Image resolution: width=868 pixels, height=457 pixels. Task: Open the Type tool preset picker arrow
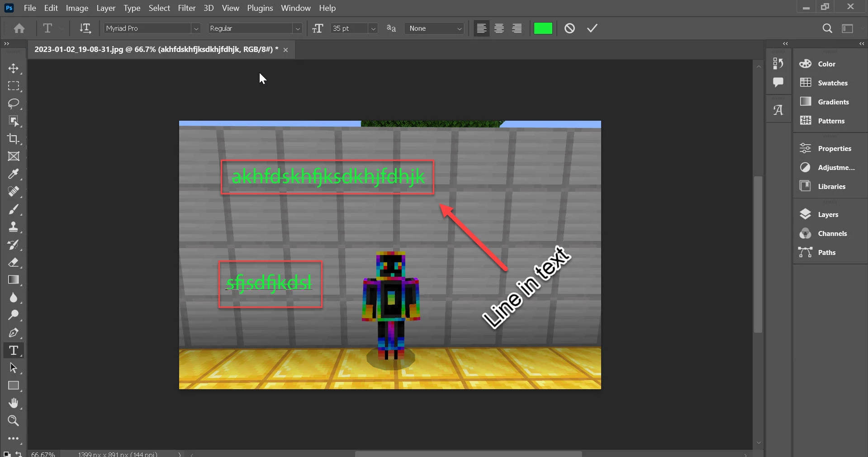pos(61,28)
